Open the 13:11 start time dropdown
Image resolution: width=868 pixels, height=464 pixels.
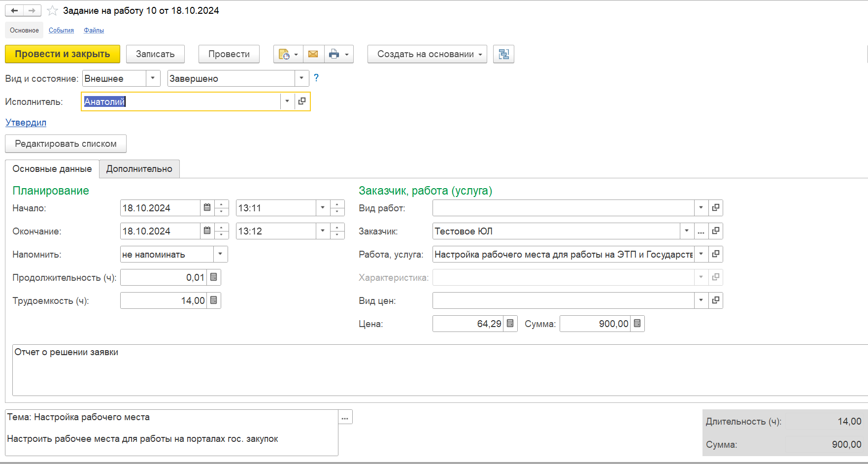323,208
